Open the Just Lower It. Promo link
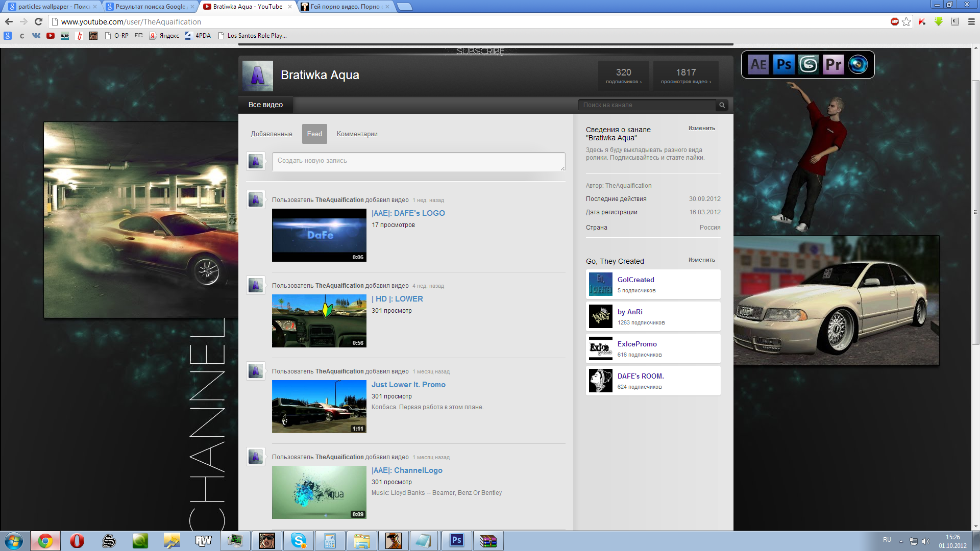 click(408, 385)
